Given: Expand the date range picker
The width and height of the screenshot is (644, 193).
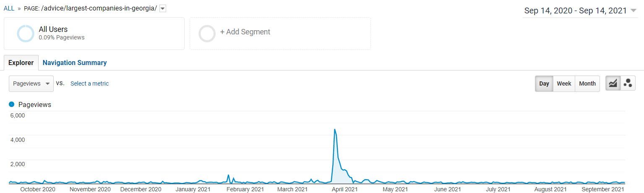Looking at the screenshot, I should click(x=634, y=11).
